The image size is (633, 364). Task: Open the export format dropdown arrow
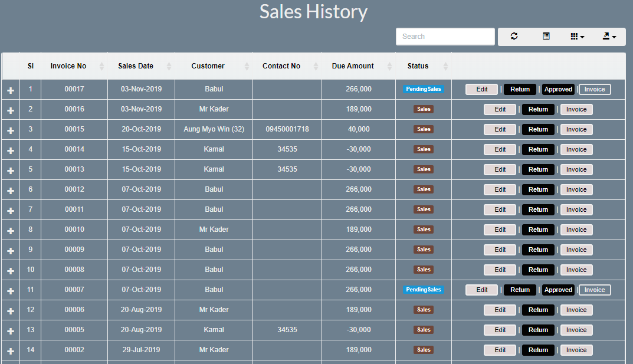[x=615, y=36]
